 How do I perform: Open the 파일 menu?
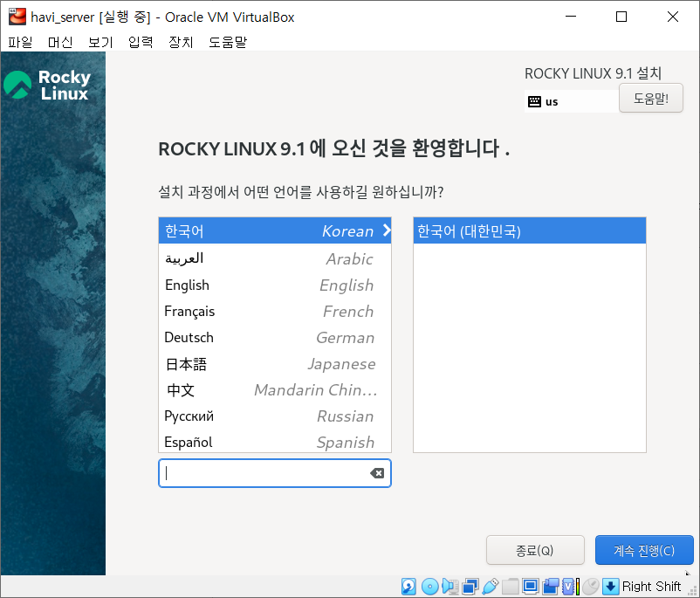click(20, 42)
